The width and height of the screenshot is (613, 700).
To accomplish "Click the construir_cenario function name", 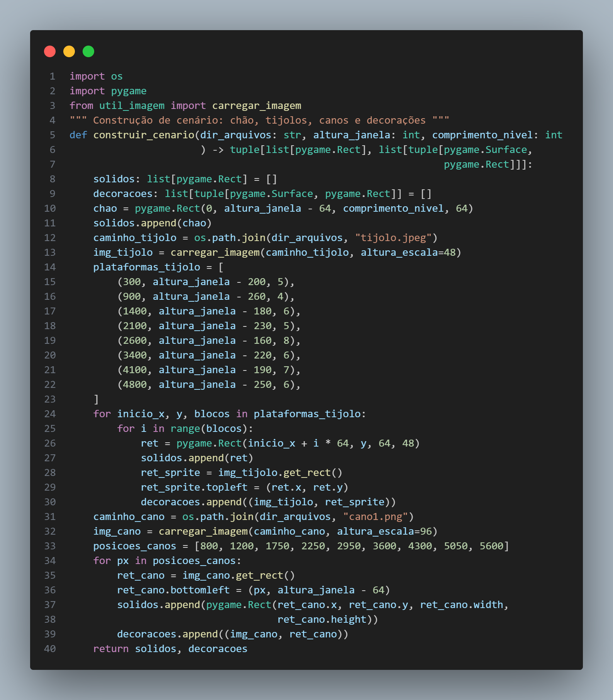I will 144,135.
